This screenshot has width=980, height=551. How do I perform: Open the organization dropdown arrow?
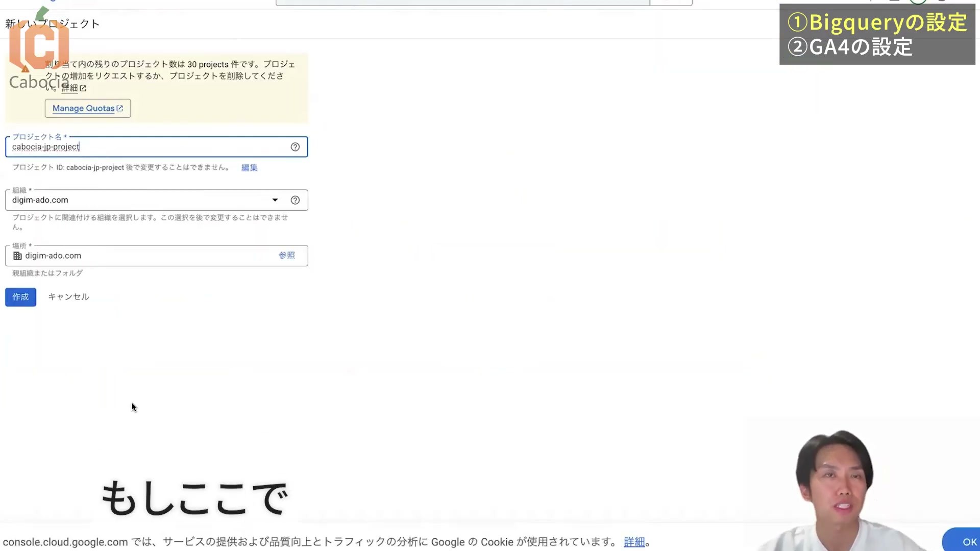(275, 200)
